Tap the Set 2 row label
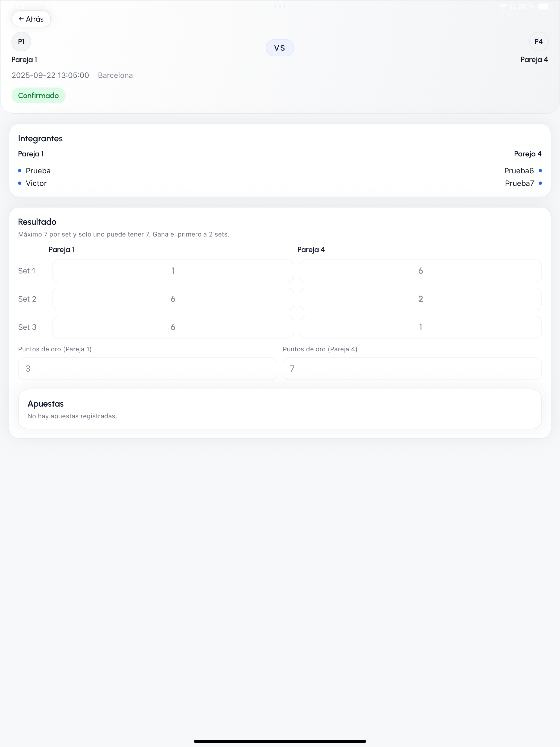Image resolution: width=560 pixels, height=747 pixels. [x=27, y=299]
